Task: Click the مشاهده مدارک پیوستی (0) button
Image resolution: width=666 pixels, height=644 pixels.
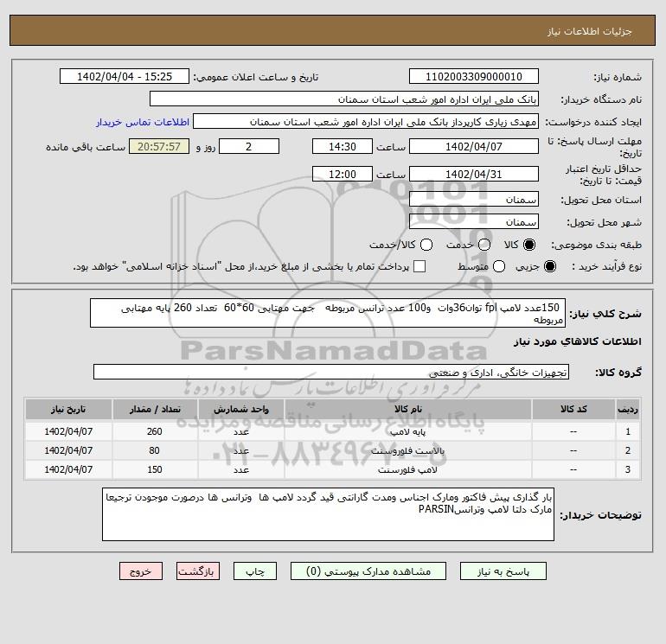Action: tap(368, 571)
